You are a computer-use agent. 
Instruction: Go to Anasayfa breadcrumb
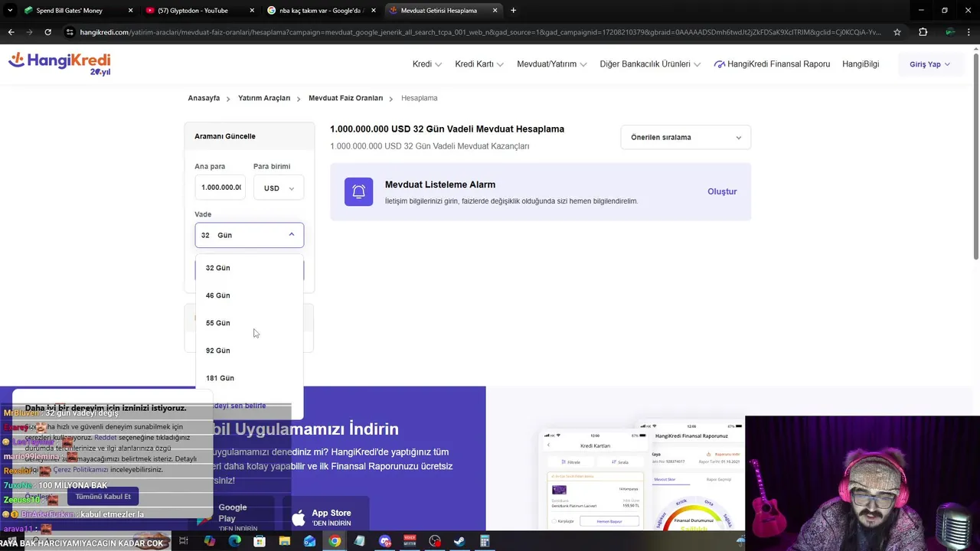point(204,98)
